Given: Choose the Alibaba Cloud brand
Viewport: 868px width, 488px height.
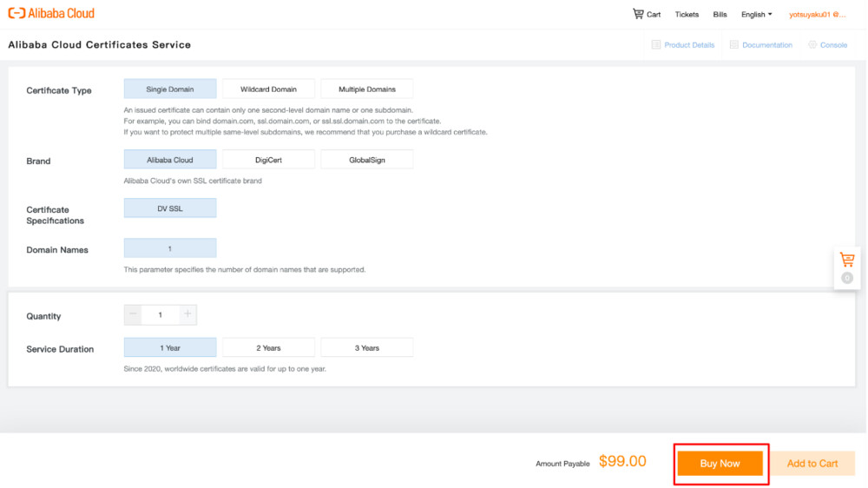Looking at the screenshot, I should (170, 160).
